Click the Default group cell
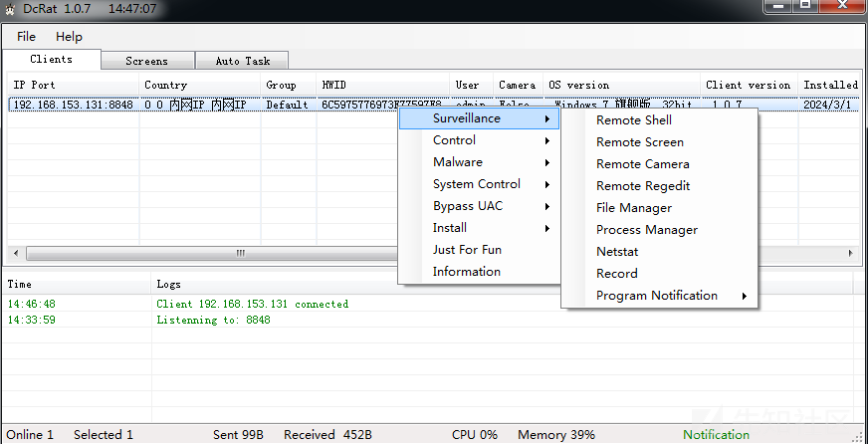This screenshot has height=444, width=868. pos(288,105)
